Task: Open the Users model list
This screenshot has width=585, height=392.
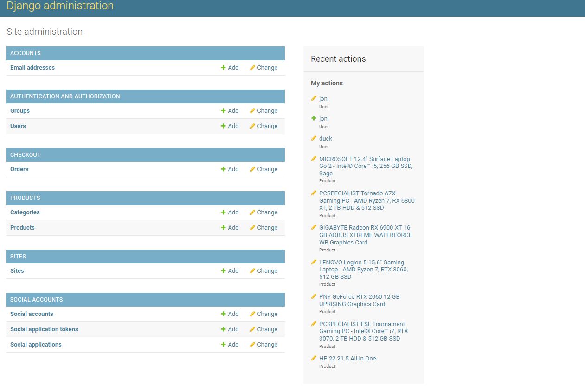Action: point(18,126)
